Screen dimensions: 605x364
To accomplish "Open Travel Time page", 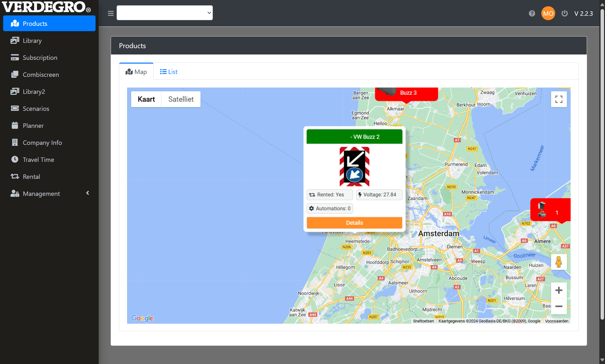I will (49, 160).
